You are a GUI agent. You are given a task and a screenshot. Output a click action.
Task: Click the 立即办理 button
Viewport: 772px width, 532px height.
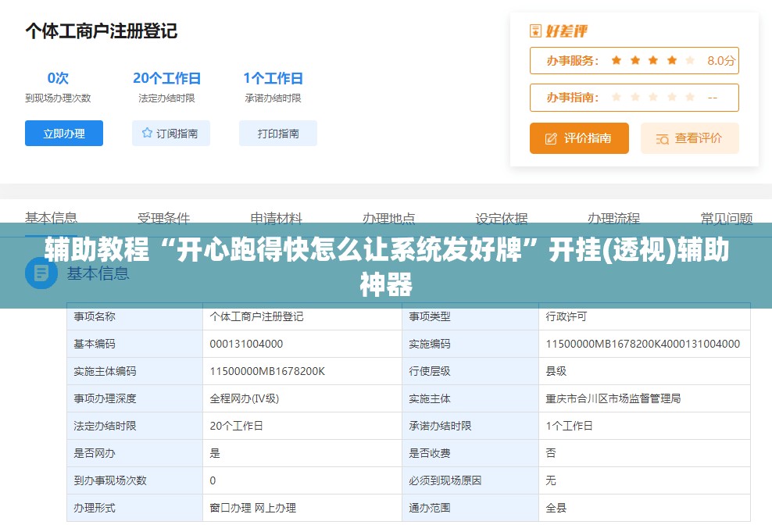click(x=64, y=134)
